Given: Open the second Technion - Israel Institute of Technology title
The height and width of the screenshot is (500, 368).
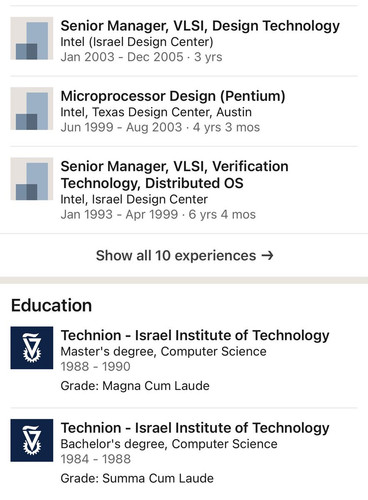Looking at the screenshot, I should 195,428.
